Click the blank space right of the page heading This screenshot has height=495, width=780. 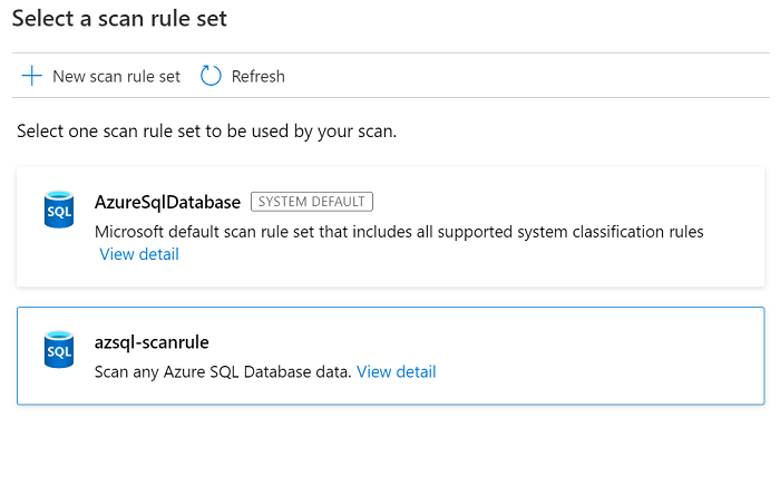click(500, 20)
